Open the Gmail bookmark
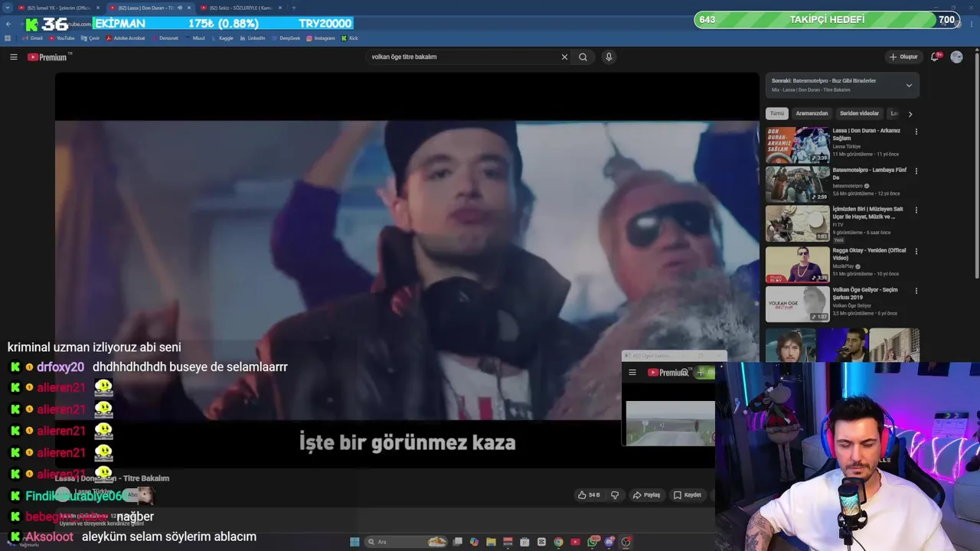The image size is (980, 551). point(32,37)
